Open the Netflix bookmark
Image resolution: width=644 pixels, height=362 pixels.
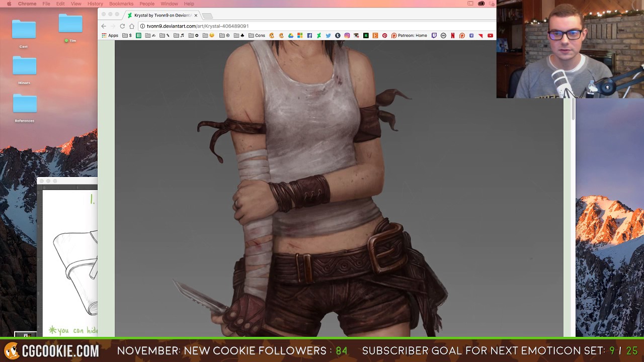tap(452, 36)
